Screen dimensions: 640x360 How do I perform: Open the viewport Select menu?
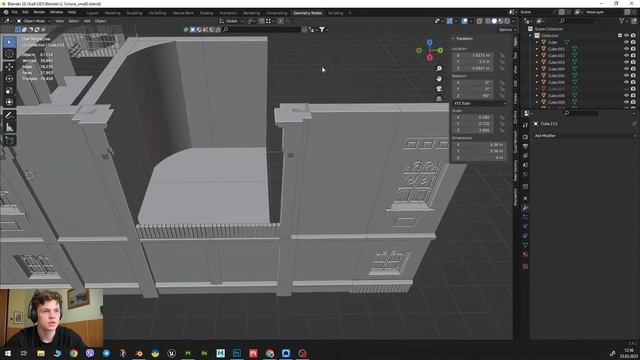pyautogui.click(x=73, y=21)
